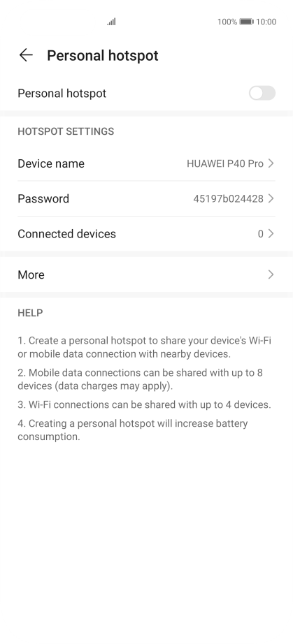293x644 pixels.
Task: Tap the signal strength icon
Action: (111, 22)
